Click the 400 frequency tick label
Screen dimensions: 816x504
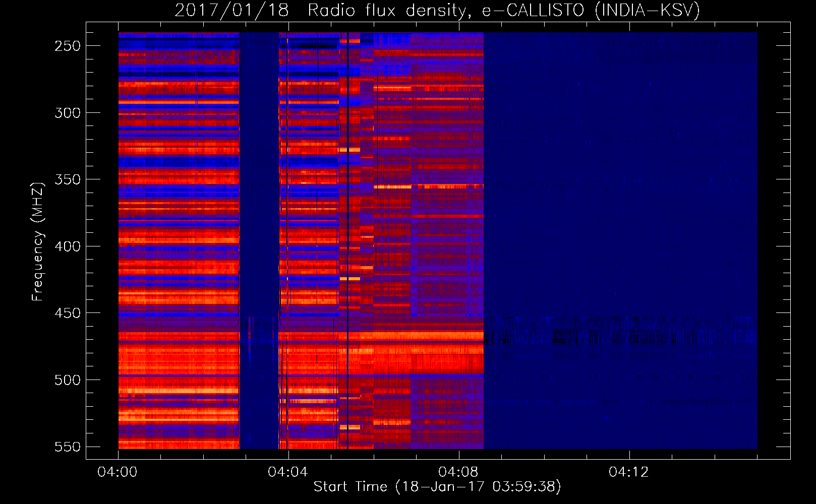pos(68,246)
